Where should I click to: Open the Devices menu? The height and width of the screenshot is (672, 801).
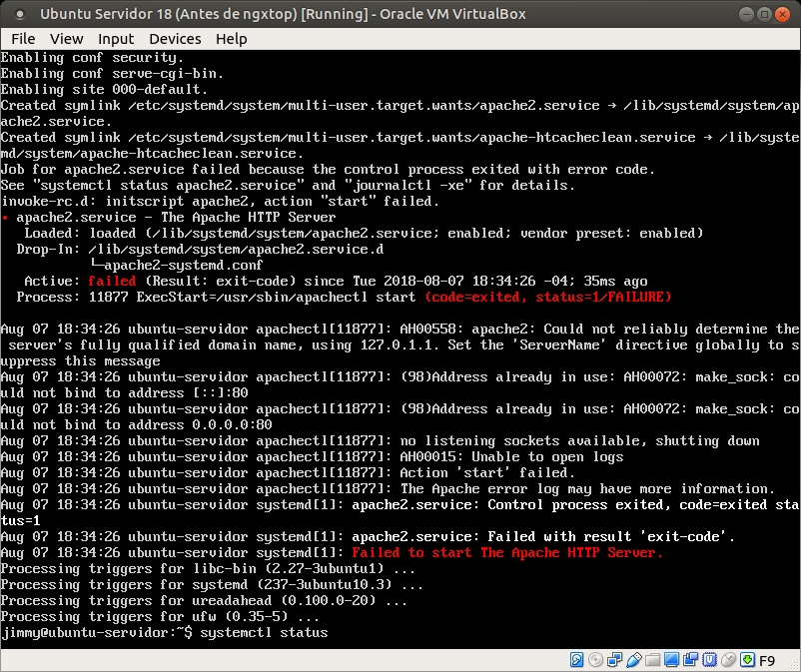pyautogui.click(x=175, y=38)
